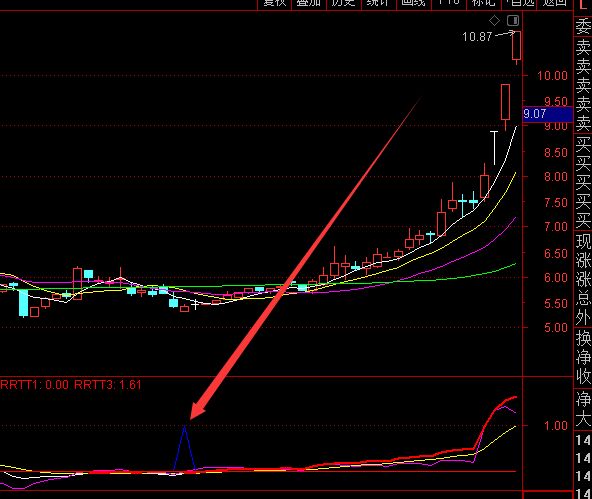
Task: Click the 9.07 price tag on the axis
Action: pyautogui.click(x=547, y=114)
